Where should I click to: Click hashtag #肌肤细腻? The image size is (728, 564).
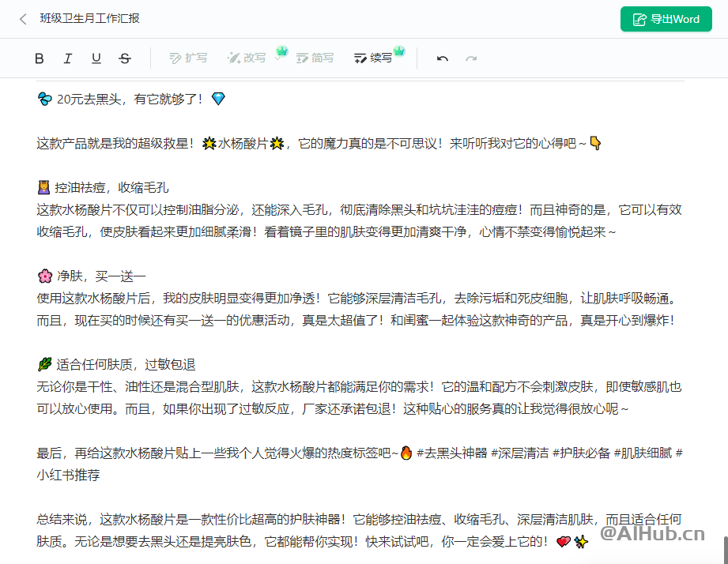(x=643, y=453)
